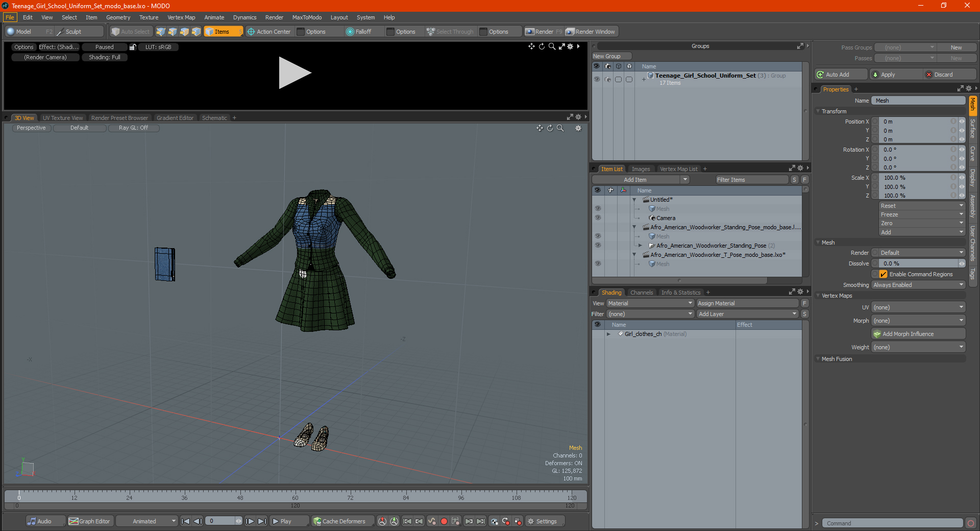This screenshot has width=980, height=531.
Task: Click the Command input field
Action: coord(892,523)
